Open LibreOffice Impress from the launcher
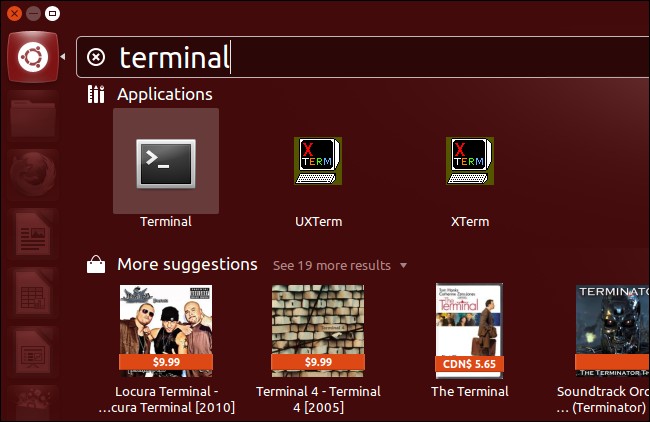The height and width of the screenshot is (422, 650). click(x=33, y=352)
